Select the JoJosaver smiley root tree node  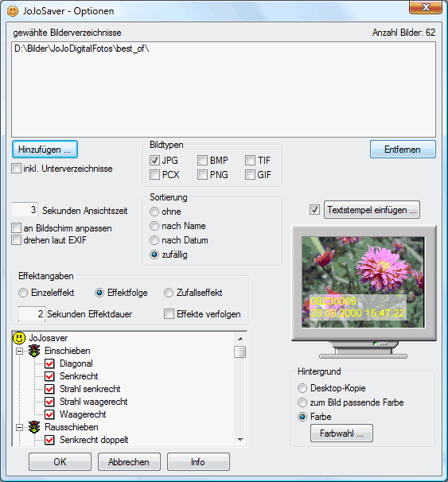coord(19,338)
